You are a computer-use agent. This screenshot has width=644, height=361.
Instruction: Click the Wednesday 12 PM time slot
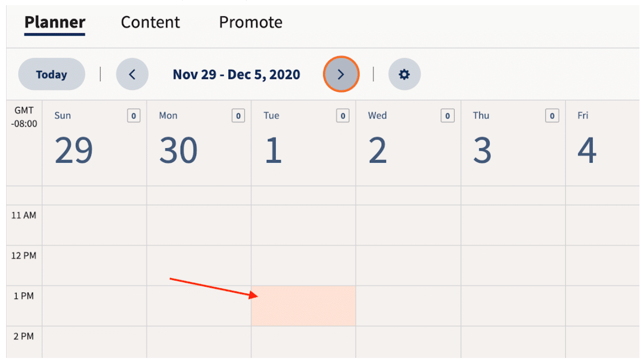click(408, 265)
